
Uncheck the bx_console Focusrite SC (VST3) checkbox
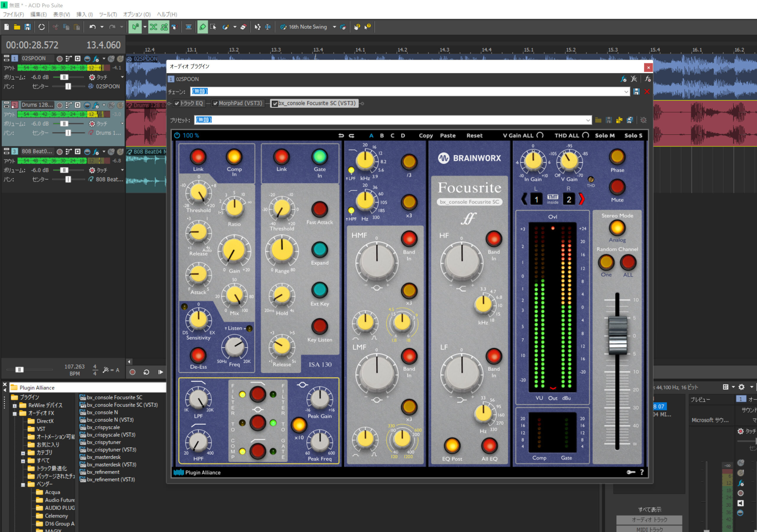tap(275, 103)
